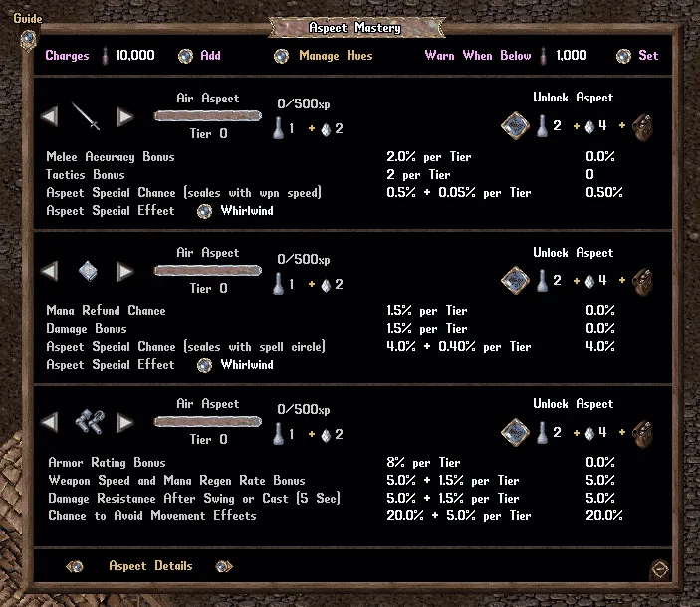Select the sword weapon aspect icon
700x607 pixels.
click(x=87, y=116)
